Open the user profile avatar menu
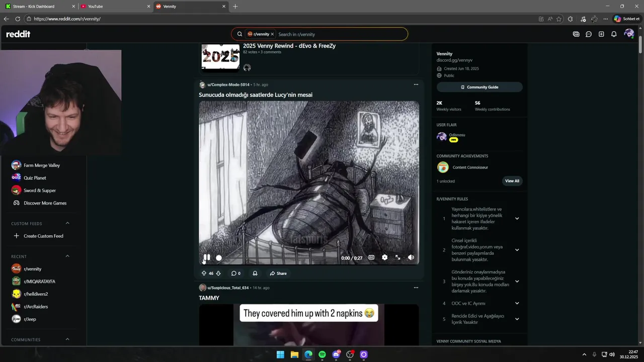Image resolution: width=644 pixels, height=362 pixels. (629, 34)
